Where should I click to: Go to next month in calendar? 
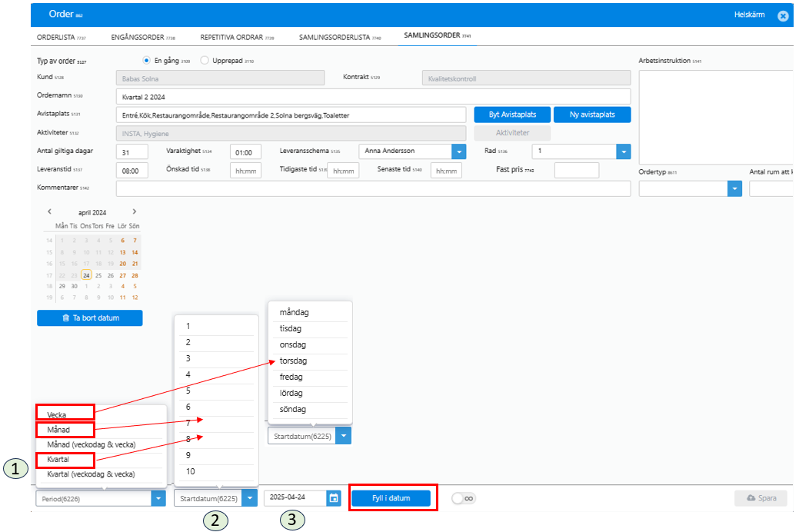click(135, 211)
